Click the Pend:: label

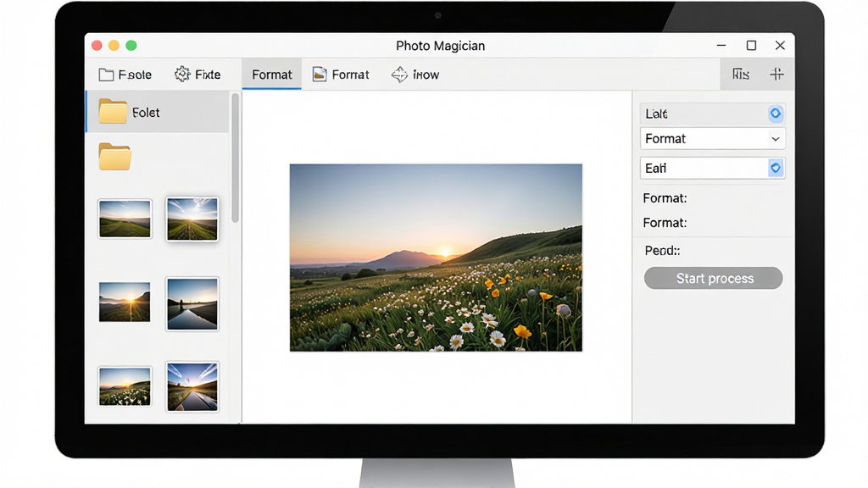[662, 251]
